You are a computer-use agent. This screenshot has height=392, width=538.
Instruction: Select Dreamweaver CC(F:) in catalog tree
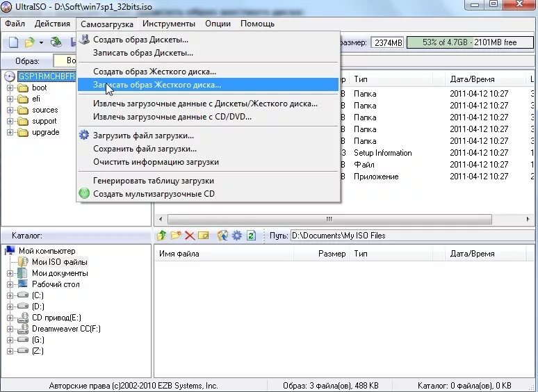(66, 329)
